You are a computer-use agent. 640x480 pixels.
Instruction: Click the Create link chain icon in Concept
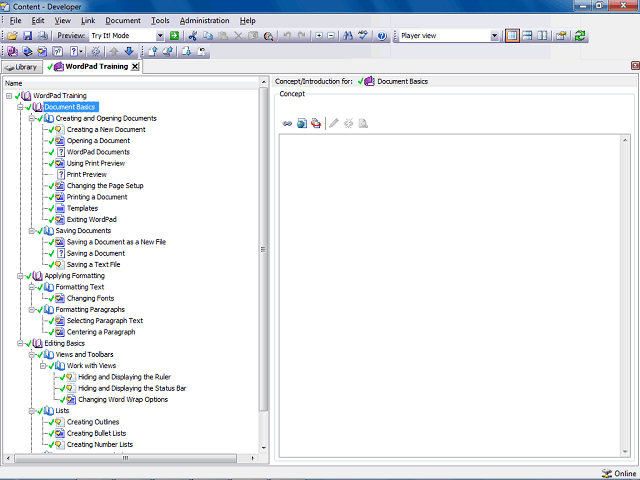click(x=287, y=123)
